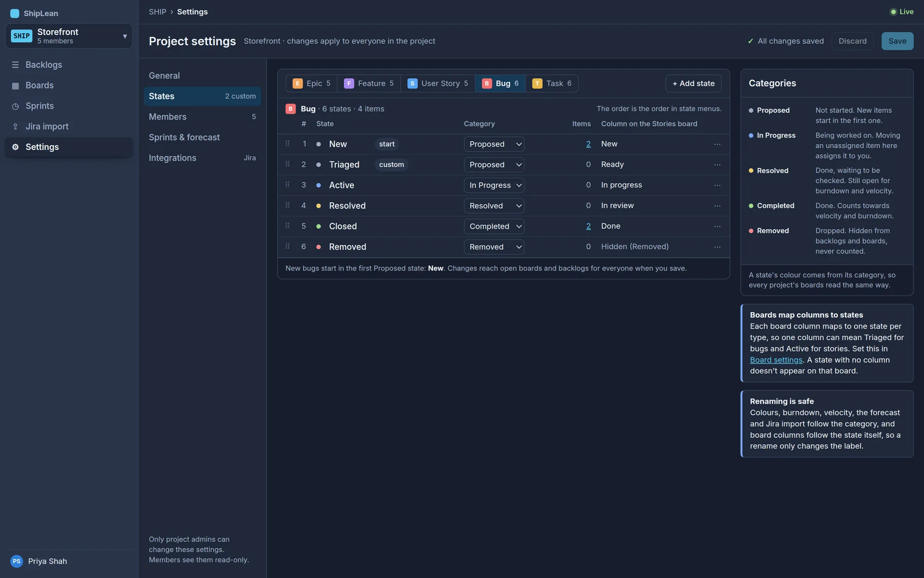The height and width of the screenshot is (578, 924).
Task: Open the Completed category dropdown for Closed
Action: [494, 226]
